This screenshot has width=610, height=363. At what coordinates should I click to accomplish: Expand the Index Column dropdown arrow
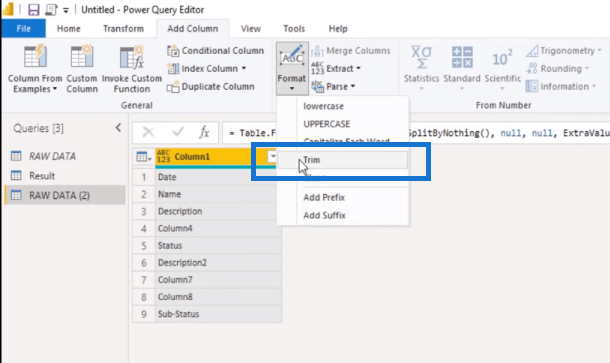click(244, 68)
